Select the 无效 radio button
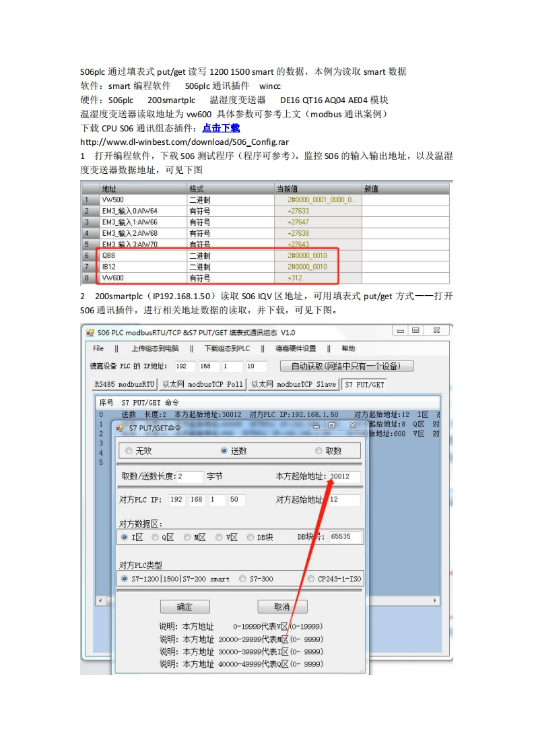 (x=138, y=451)
